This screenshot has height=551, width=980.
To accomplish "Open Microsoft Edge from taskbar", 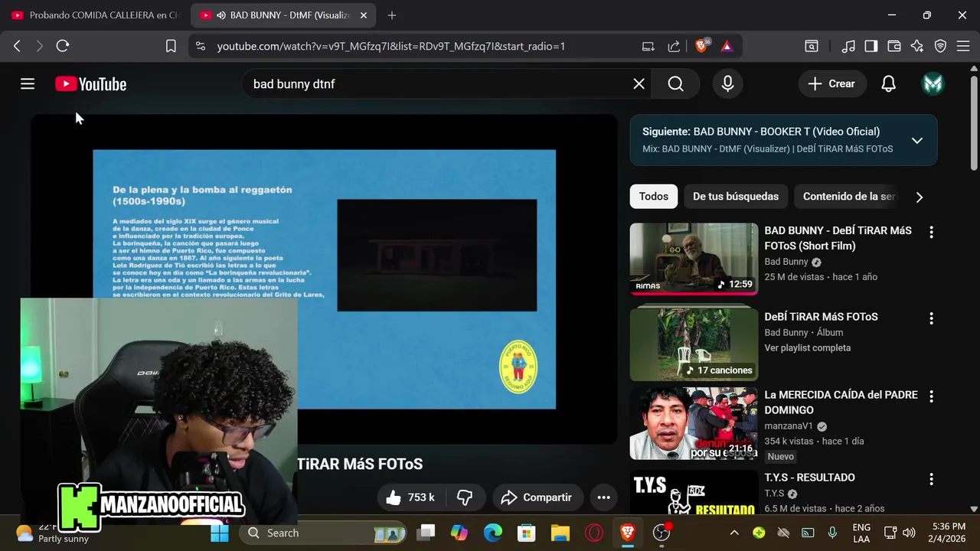I will (493, 533).
